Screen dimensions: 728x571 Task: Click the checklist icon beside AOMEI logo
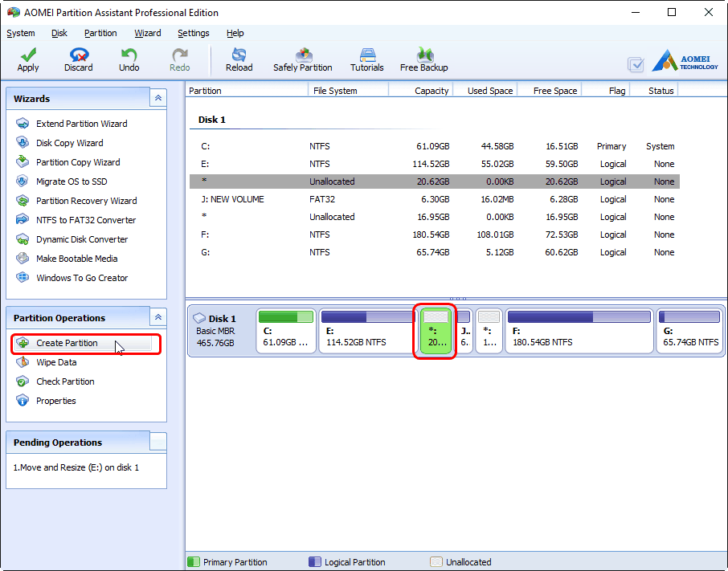[636, 64]
